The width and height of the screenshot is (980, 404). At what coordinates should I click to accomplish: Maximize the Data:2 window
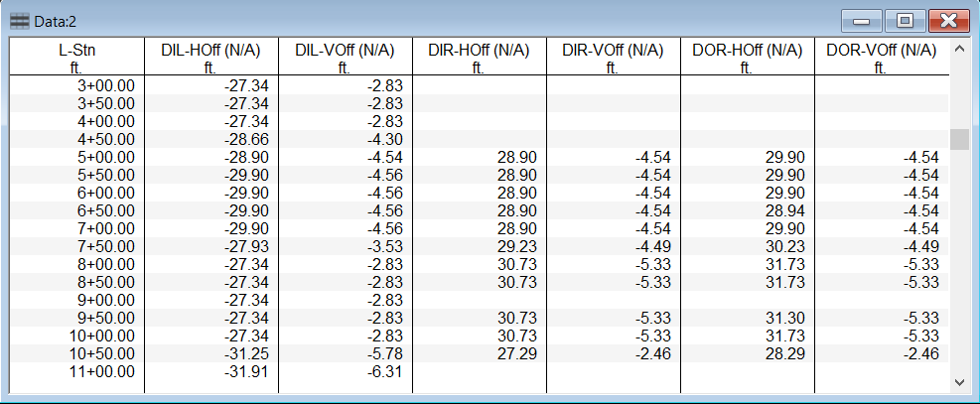click(904, 20)
